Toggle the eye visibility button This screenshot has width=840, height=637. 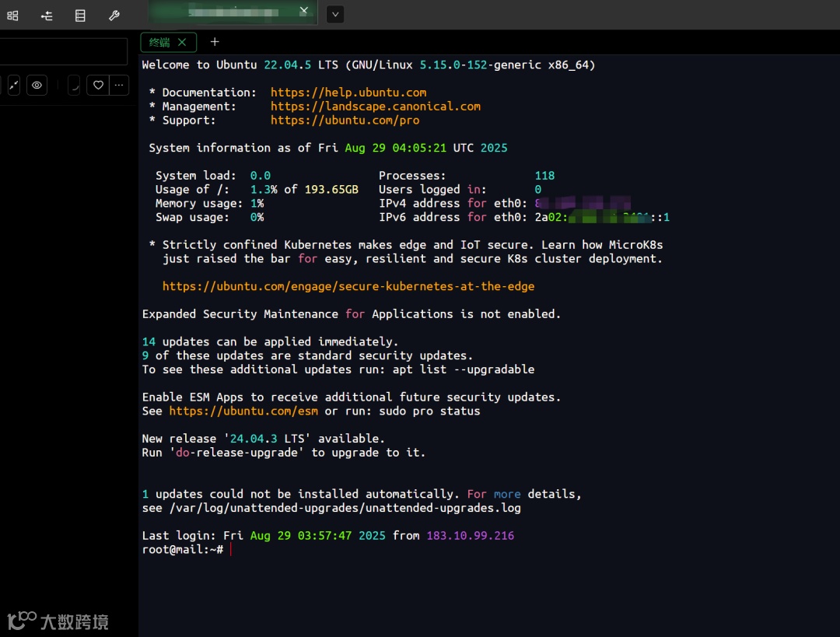37,86
